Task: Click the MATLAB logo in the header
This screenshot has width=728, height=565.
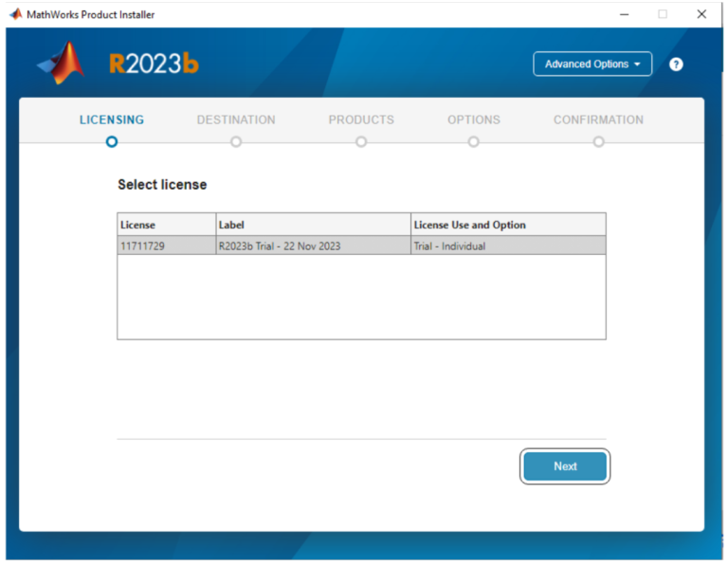Action: click(x=61, y=64)
